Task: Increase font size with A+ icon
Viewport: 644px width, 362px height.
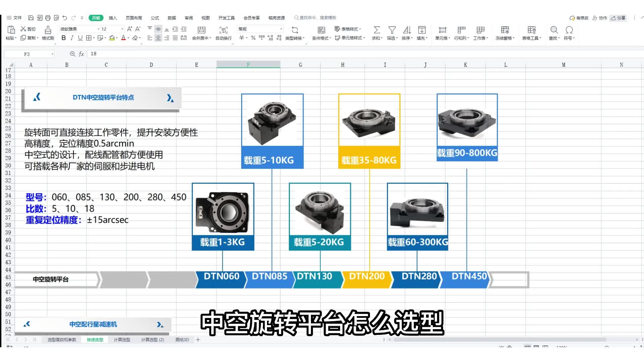Action: coord(129,29)
